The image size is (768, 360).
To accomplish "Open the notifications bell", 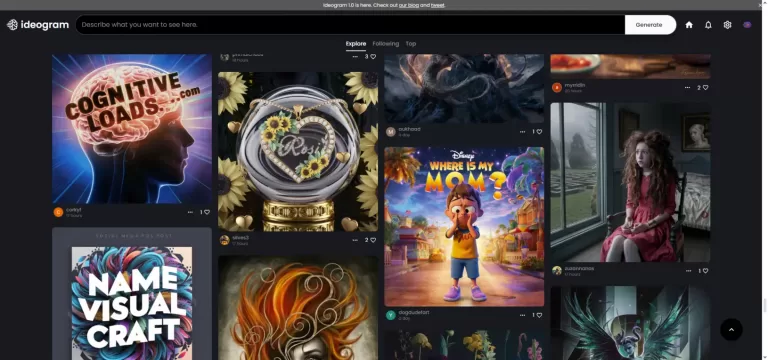I will (708, 25).
